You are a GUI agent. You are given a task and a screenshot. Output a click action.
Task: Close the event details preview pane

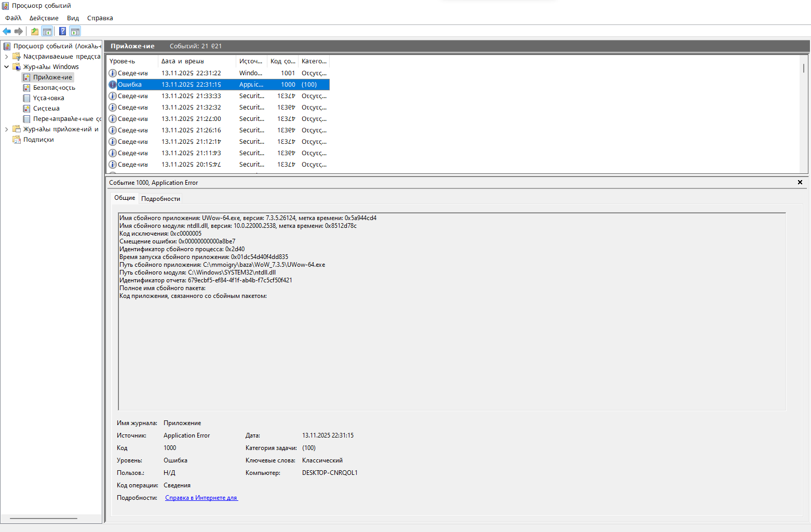(800, 182)
